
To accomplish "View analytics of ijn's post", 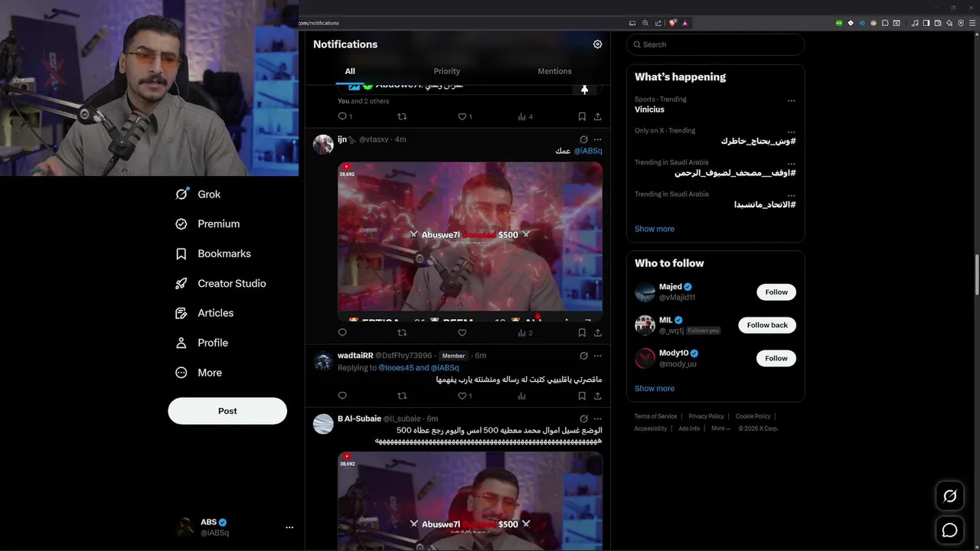I will point(525,333).
